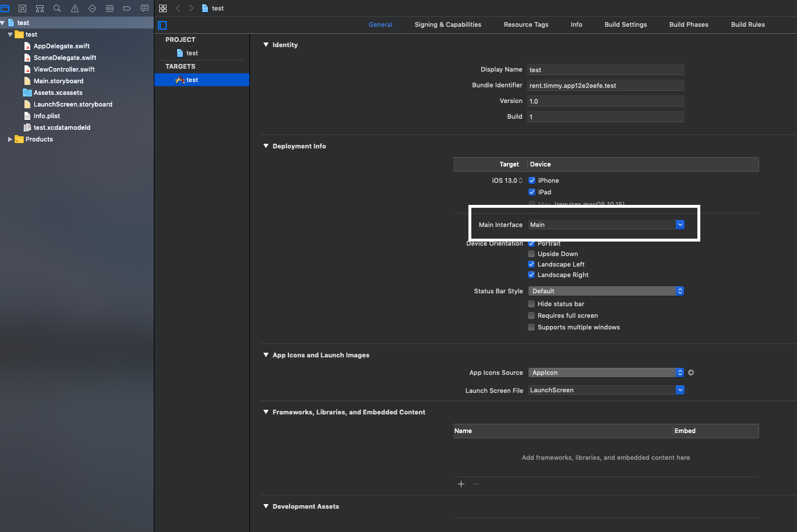This screenshot has height=532, width=797.
Task: Open the App Icons Source dropdown
Action: coord(606,373)
